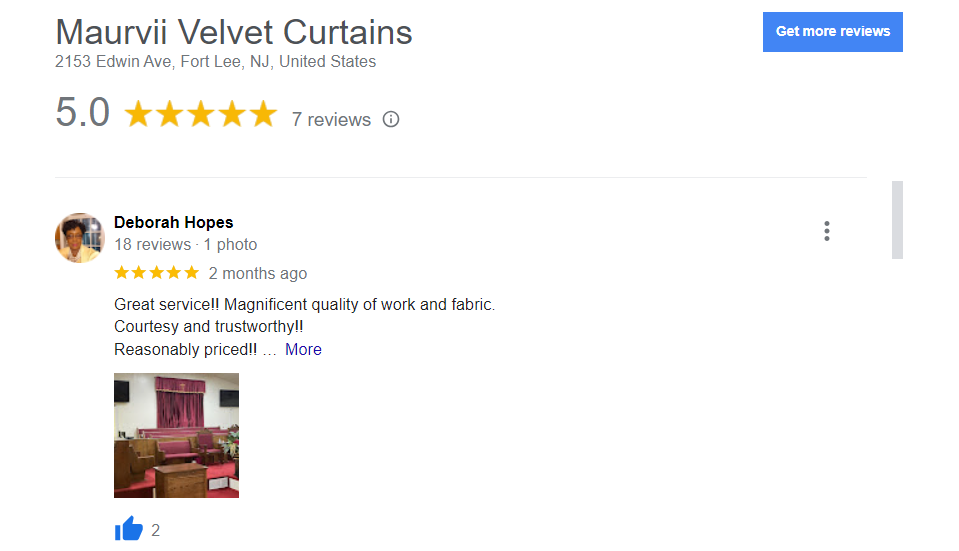This screenshot has width=959, height=551.
Task: Click the Great service review text line
Action: 304,304
